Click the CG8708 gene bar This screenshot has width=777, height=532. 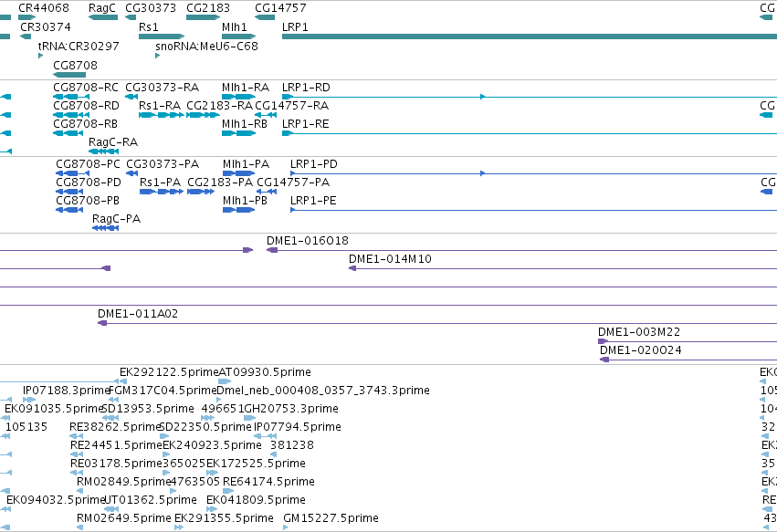pos(69,75)
